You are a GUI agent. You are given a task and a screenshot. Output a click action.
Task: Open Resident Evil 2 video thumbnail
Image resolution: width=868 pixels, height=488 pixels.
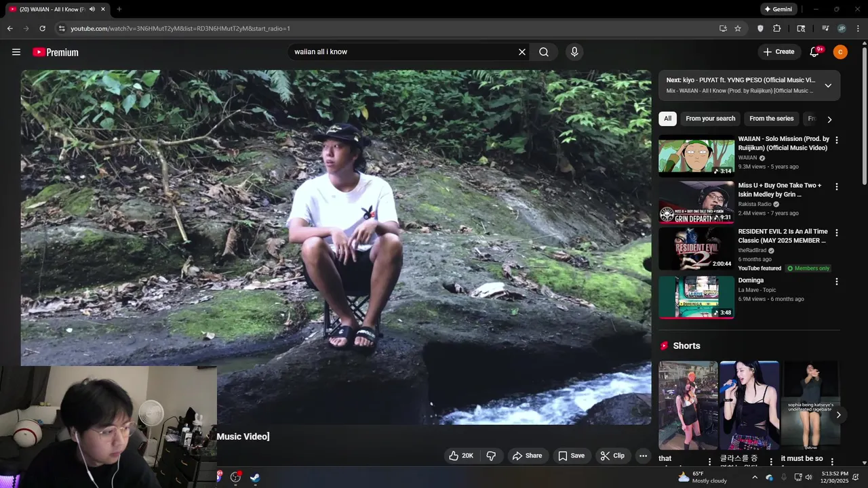point(696,248)
